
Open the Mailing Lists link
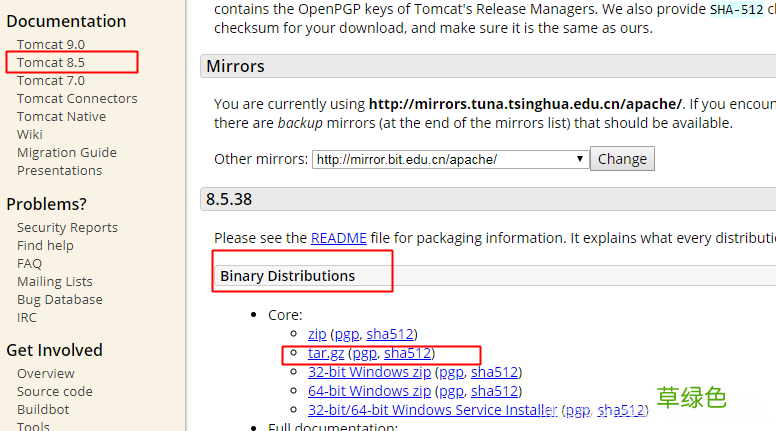click(54, 282)
